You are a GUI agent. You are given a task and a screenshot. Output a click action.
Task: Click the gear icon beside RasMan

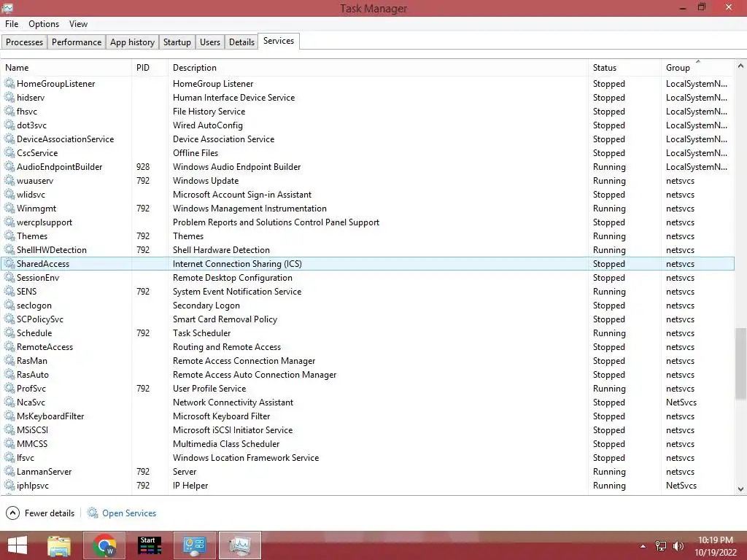[x=9, y=360]
